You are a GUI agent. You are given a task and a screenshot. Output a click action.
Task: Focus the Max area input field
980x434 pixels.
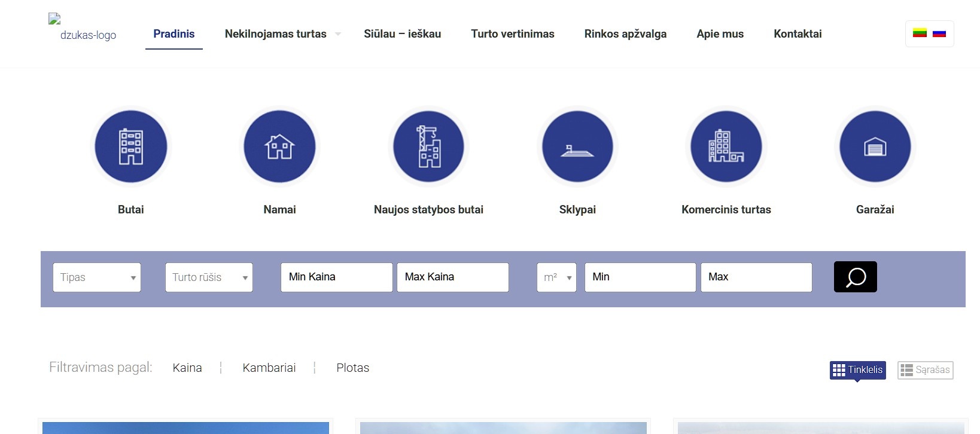[x=756, y=277]
